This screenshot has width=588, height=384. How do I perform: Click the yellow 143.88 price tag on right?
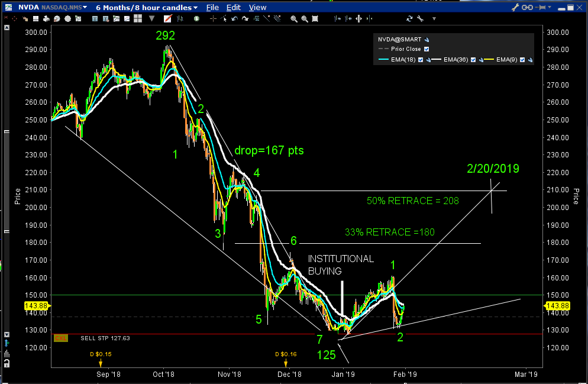[557, 306]
